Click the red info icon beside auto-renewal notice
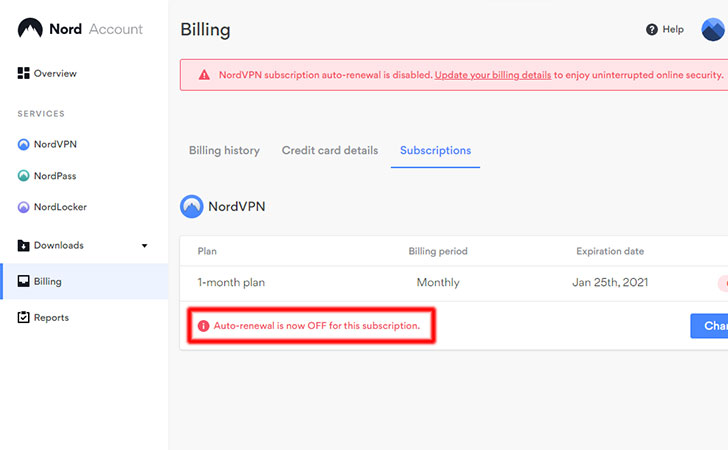Screen dimensions: 728x450 pyautogui.click(x=203, y=326)
